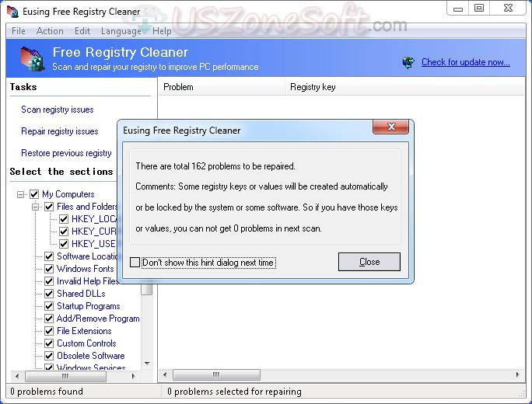Viewport: 532px width, 404px height.
Task: Select Windows Fonts tree label
Action: click(x=85, y=269)
